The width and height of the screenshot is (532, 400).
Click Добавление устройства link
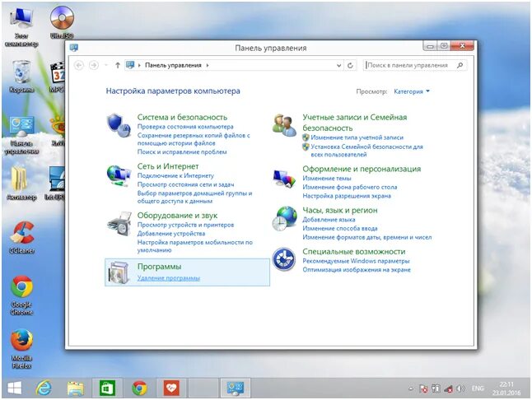[x=171, y=234]
